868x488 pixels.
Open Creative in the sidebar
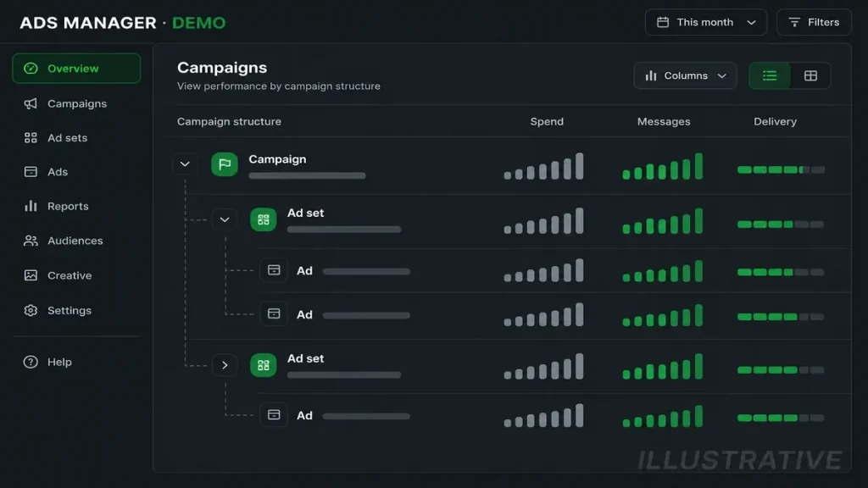(76, 275)
